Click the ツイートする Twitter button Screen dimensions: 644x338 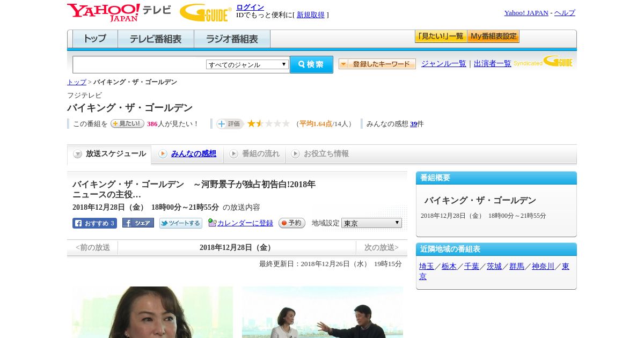click(x=181, y=223)
